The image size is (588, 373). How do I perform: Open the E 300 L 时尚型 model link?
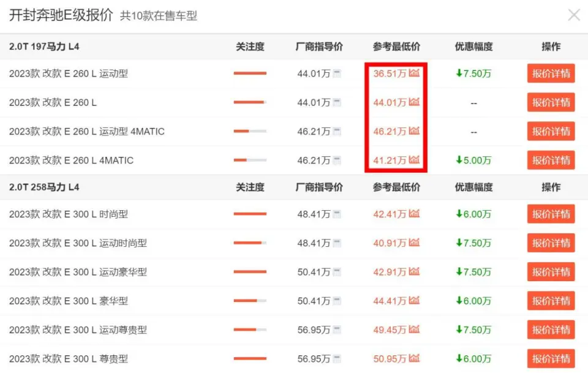tap(69, 214)
